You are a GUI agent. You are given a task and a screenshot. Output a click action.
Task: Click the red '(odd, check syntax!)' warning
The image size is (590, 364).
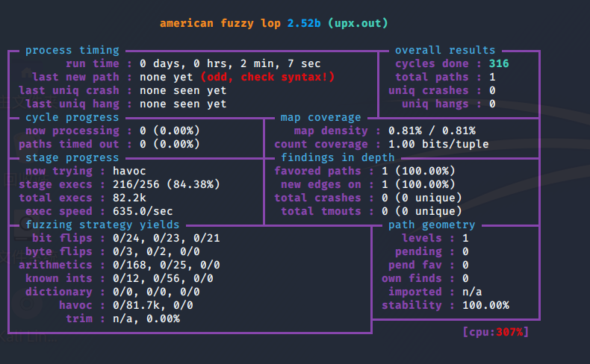coord(268,78)
